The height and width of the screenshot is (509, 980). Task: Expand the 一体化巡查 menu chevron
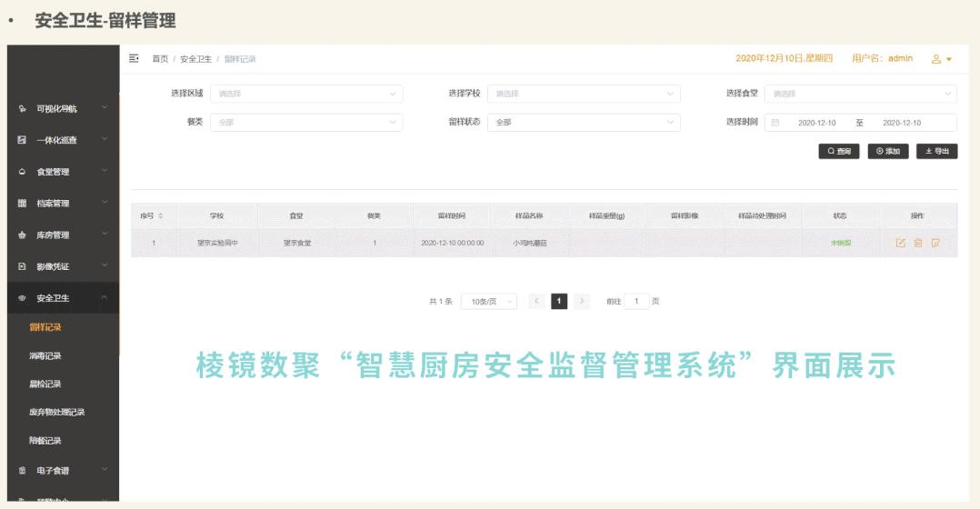click(x=105, y=139)
